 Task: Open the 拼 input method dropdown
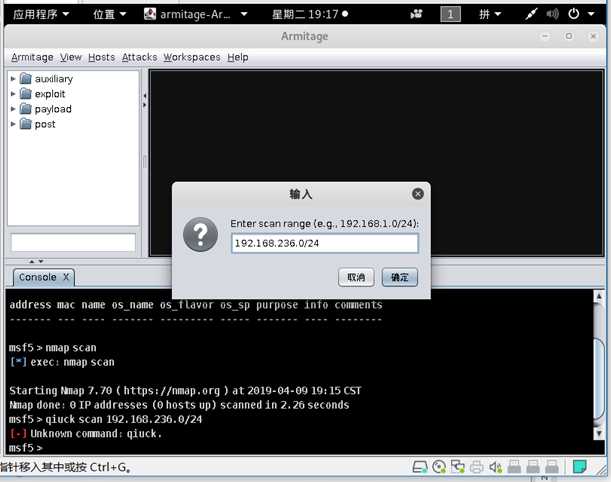pyautogui.click(x=490, y=14)
